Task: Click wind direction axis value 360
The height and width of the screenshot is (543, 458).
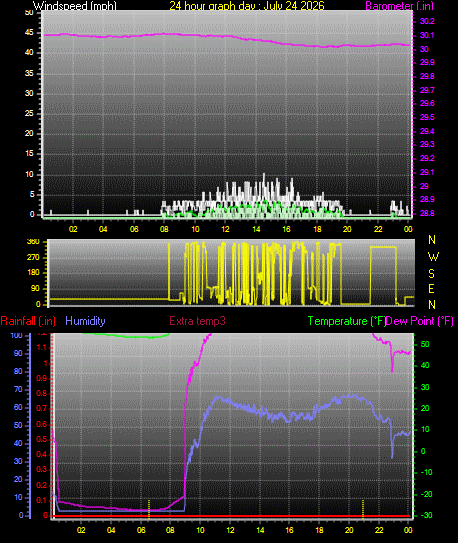Action: 33,242
